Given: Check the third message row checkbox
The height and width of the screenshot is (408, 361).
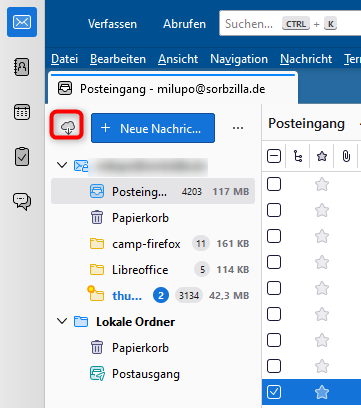Looking at the screenshot, I should [274, 236].
